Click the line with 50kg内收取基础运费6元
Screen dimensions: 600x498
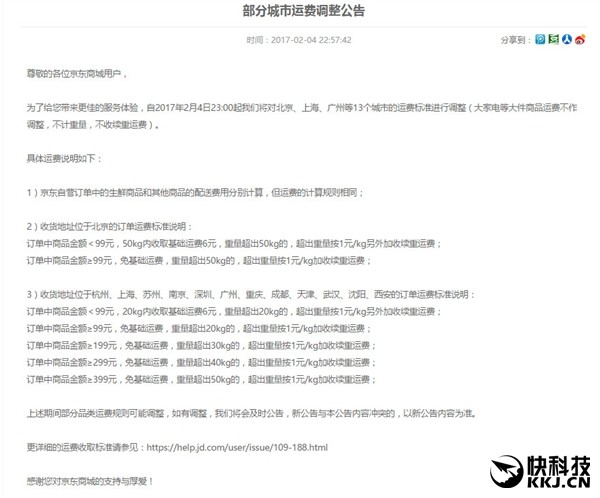(234, 243)
